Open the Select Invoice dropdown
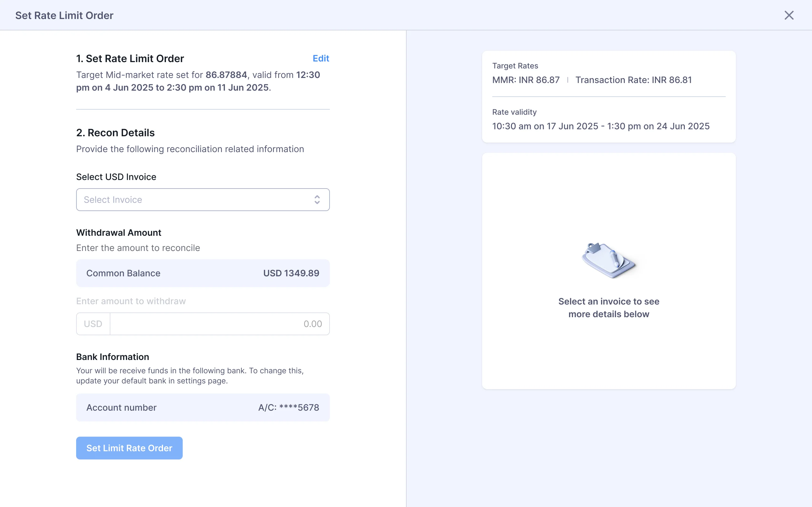 click(x=203, y=200)
